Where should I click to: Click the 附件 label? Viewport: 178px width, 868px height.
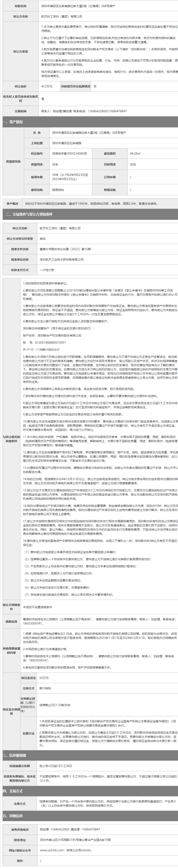coord(20,860)
